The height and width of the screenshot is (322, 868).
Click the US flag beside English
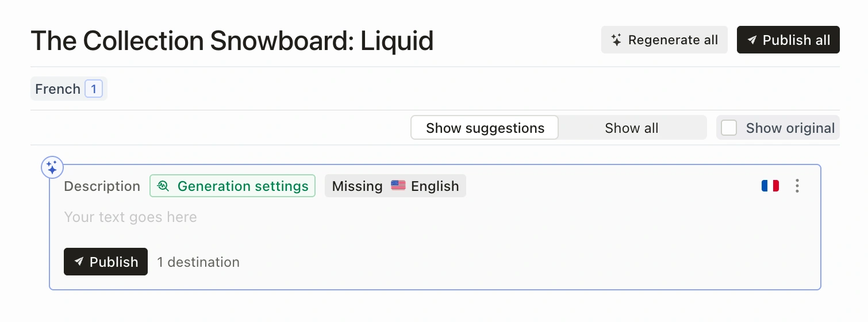click(398, 186)
